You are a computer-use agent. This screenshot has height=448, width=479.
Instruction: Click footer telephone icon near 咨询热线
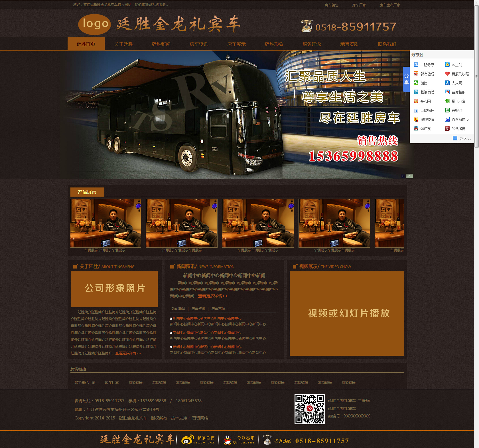267,440
